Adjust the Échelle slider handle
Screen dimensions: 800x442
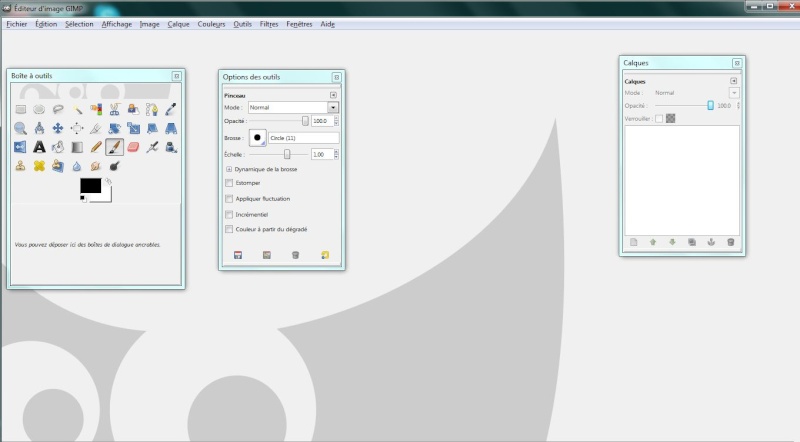pyautogui.click(x=287, y=154)
